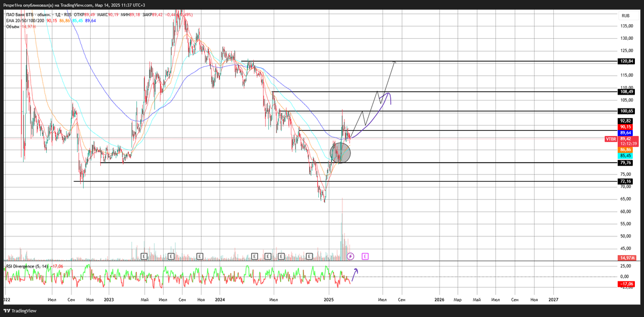Viewport: 644px width, 317px height.
Task: Click the 120,84 price level label
Action: (x=626, y=61)
